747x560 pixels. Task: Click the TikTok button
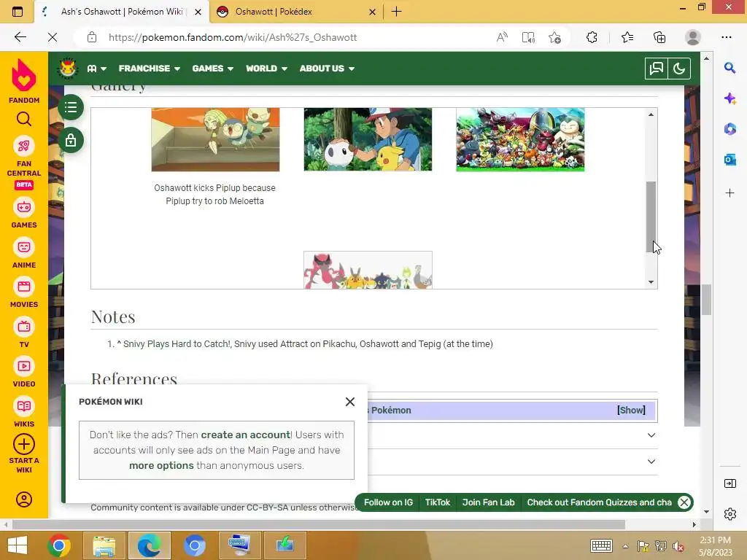[x=438, y=502]
